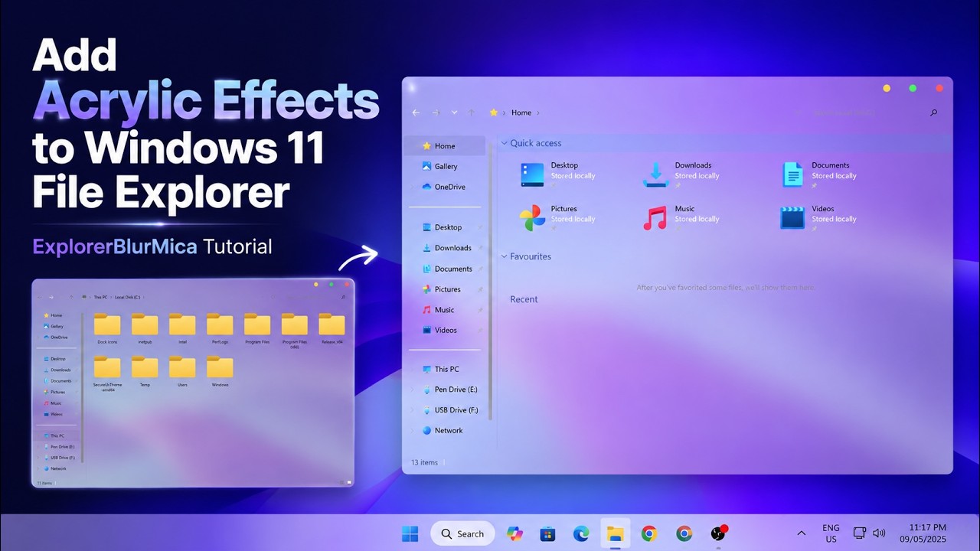Open volume control in system tray
980x551 pixels.
(x=879, y=533)
